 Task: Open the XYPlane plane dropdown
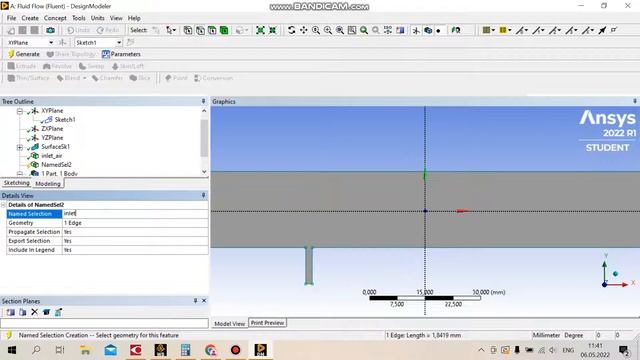click(x=51, y=42)
